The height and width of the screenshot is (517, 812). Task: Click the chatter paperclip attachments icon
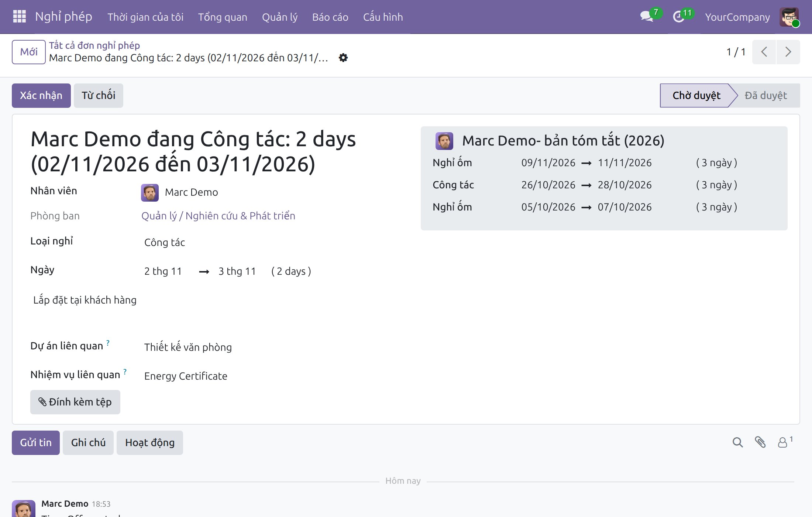[x=760, y=442]
